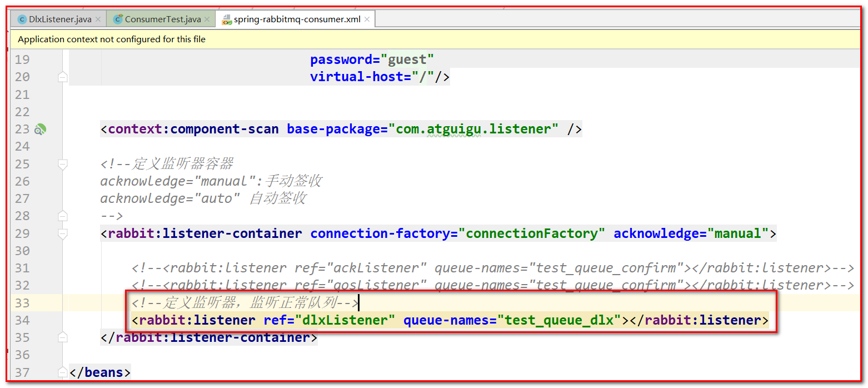Click the com.atguigu.listener base-package value

(x=476, y=130)
